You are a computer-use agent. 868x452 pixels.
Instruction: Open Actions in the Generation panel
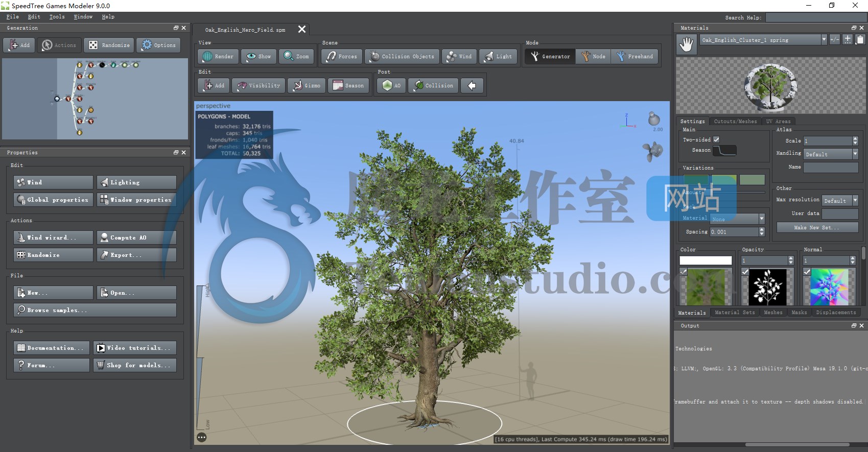(x=59, y=45)
